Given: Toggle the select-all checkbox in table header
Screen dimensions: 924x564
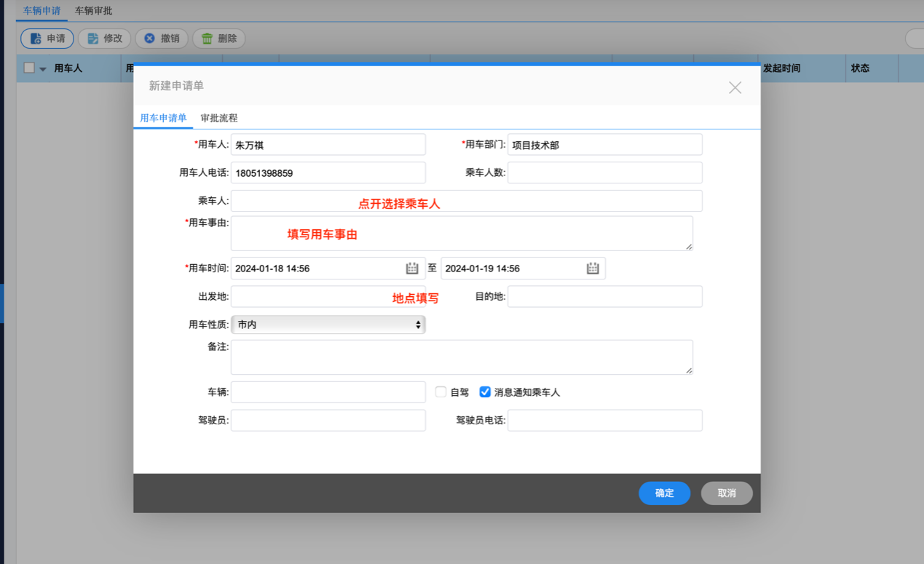Looking at the screenshot, I should click(x=29, y=68).
